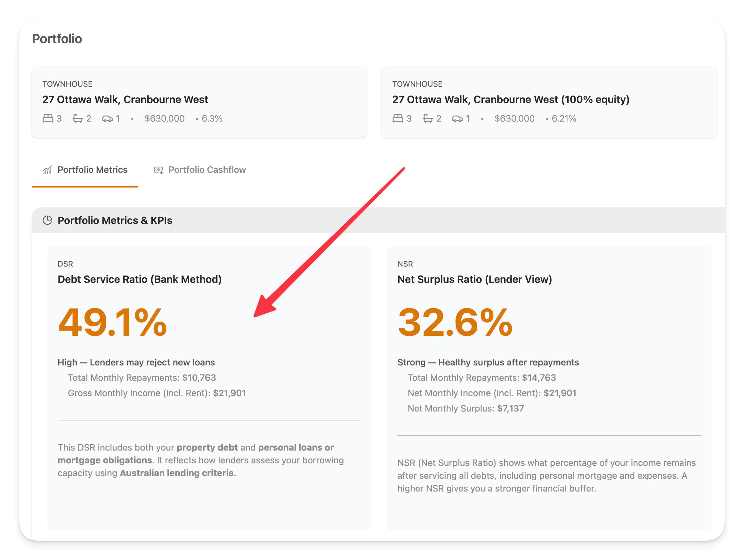Click the pie chart icon beside Portfolio Metrics & KPIs
Image resolution: width=744 pixels, height=560 pixels.
(x=47, y=220)
